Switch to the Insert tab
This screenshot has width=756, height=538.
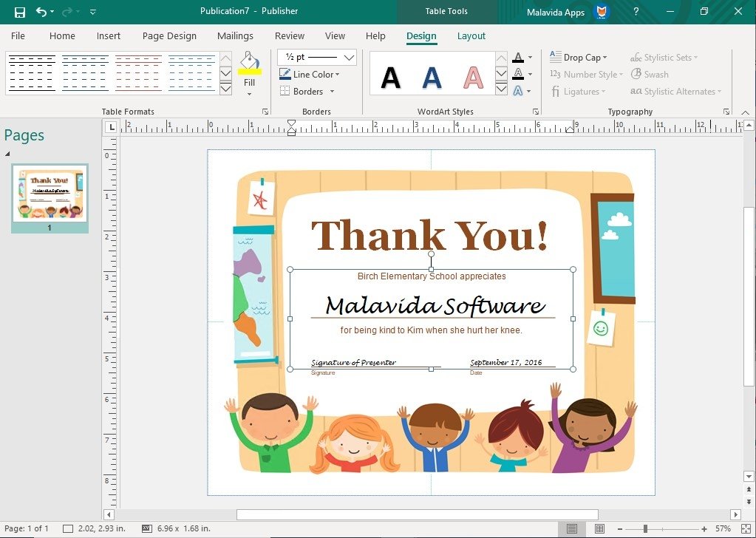click(x=109, y=35)
